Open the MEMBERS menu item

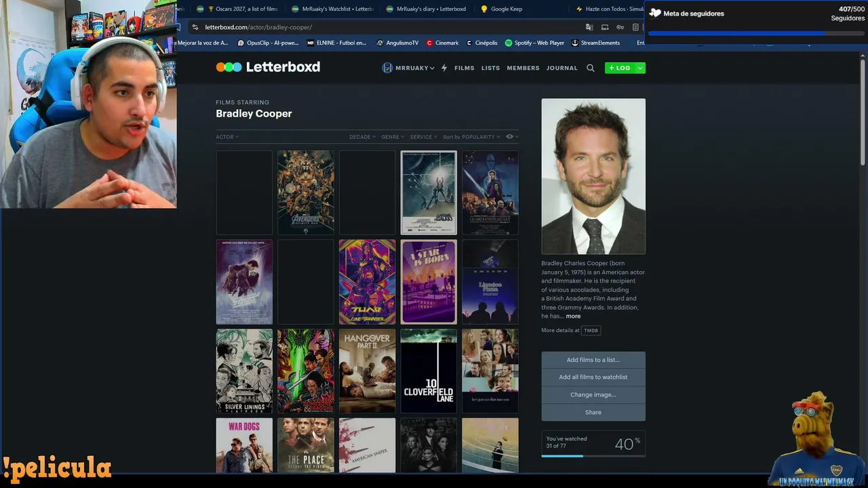point(523,68)
